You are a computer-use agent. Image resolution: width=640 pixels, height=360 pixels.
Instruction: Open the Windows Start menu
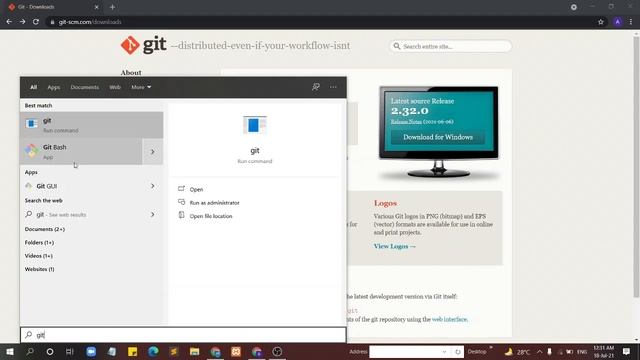pyautogui.click(x=10, y=352)
